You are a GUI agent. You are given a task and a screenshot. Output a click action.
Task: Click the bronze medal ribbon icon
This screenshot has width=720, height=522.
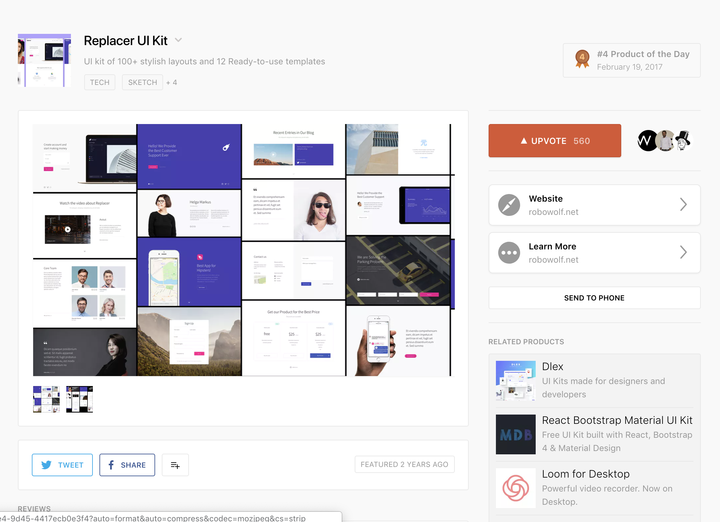582,59
